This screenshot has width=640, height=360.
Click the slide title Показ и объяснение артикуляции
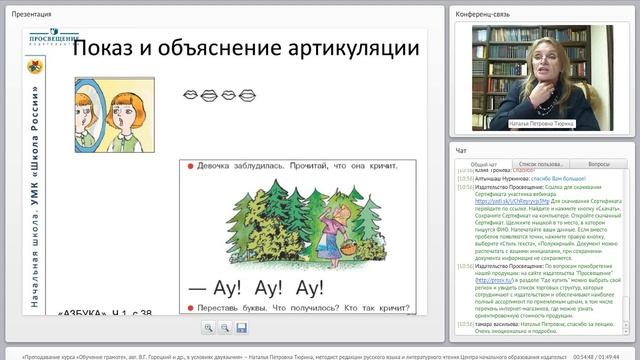246,48
